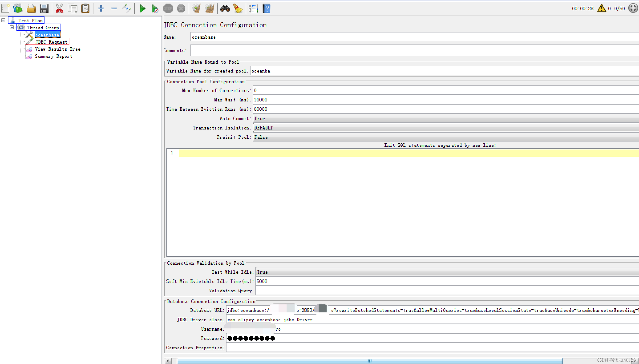Cut the selected tree element

click(59, 8)
